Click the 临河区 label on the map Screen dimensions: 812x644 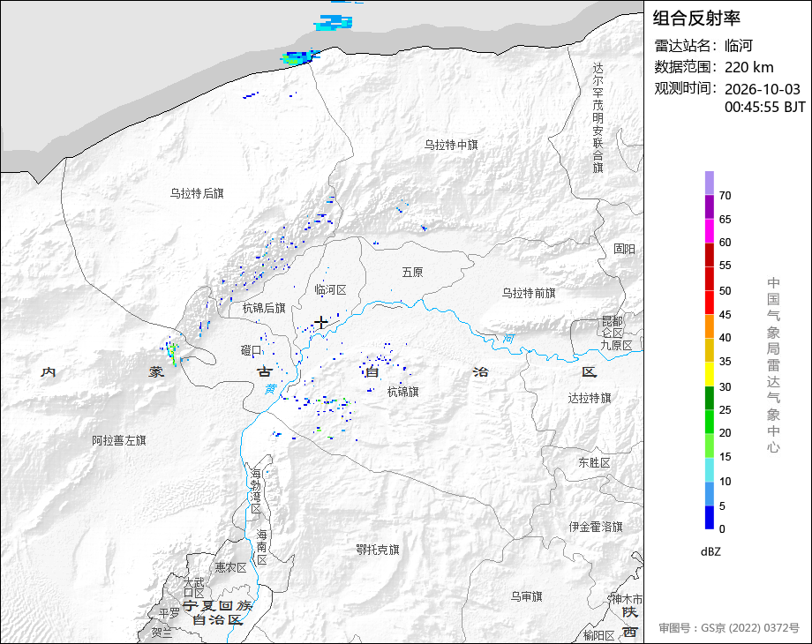[x=330, y=290]
